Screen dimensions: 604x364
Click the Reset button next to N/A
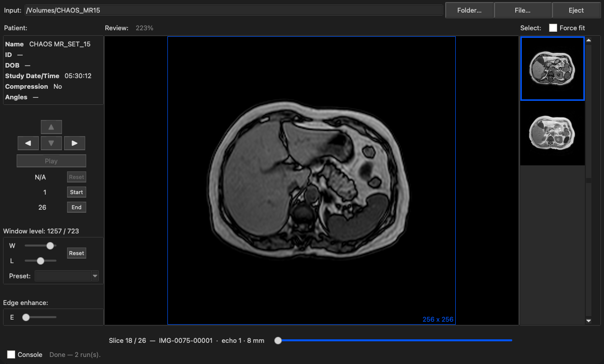[x=76, y=177]
